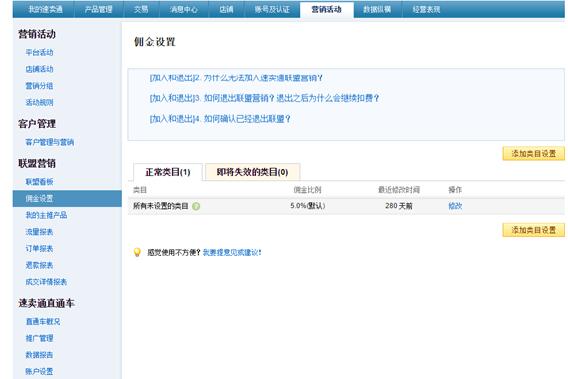Click 添加类目设置 button above the category tabs
The height and width of the screenshot is (379, 568).
pos(534,154)
